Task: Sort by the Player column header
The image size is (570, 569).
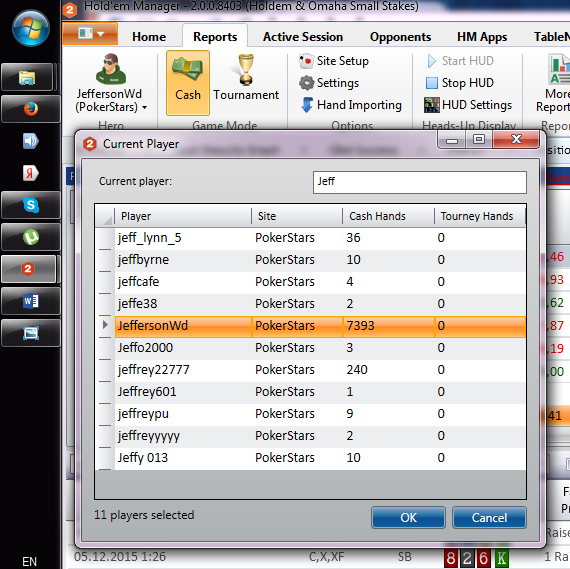Action: (x=183, y=216)
